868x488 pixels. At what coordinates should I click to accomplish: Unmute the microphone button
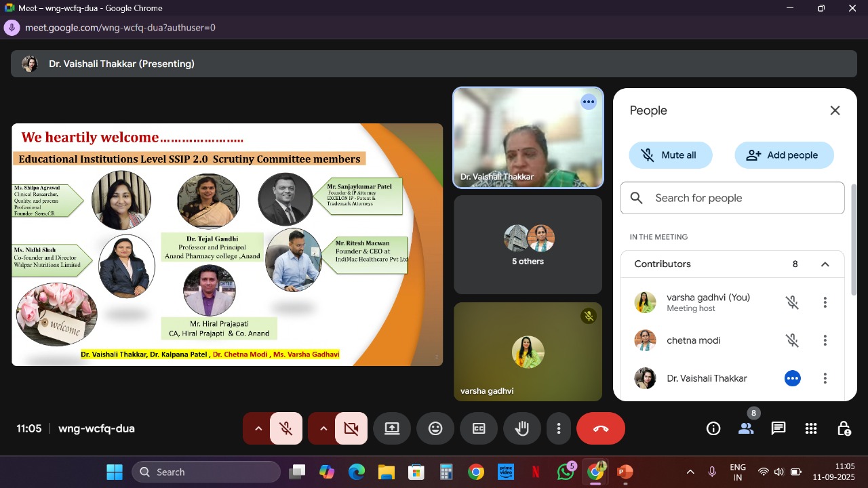286,428
